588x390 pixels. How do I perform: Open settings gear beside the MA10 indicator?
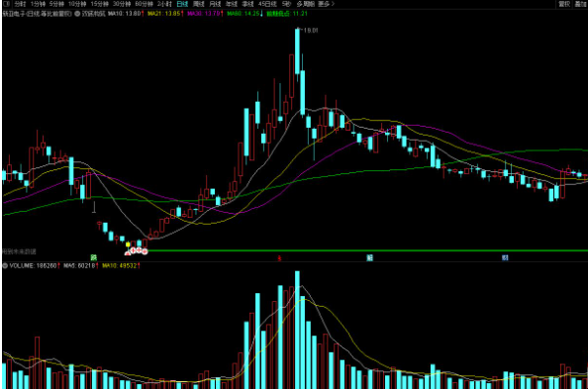(77, 14)
